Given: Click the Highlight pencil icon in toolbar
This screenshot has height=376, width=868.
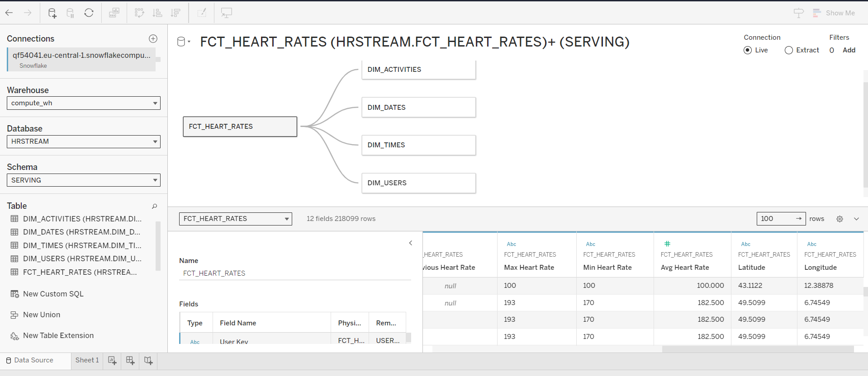Looking at the screenshot, I should click(202, 13).
